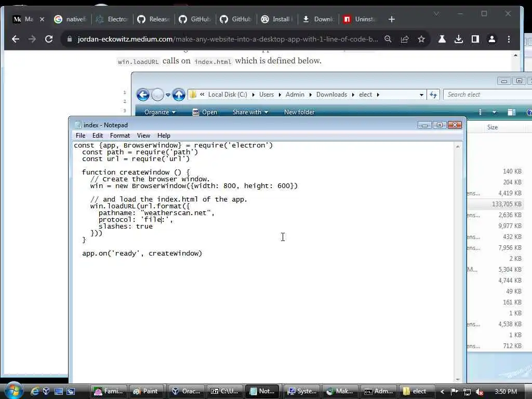
Task: Open Notepad Help menu
Action: 164,136
